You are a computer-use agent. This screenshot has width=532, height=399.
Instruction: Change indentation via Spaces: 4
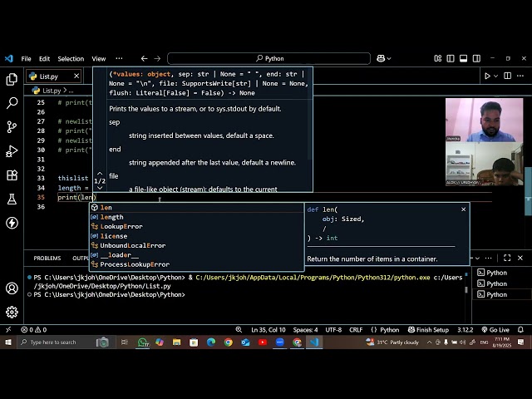click(305, 330)
